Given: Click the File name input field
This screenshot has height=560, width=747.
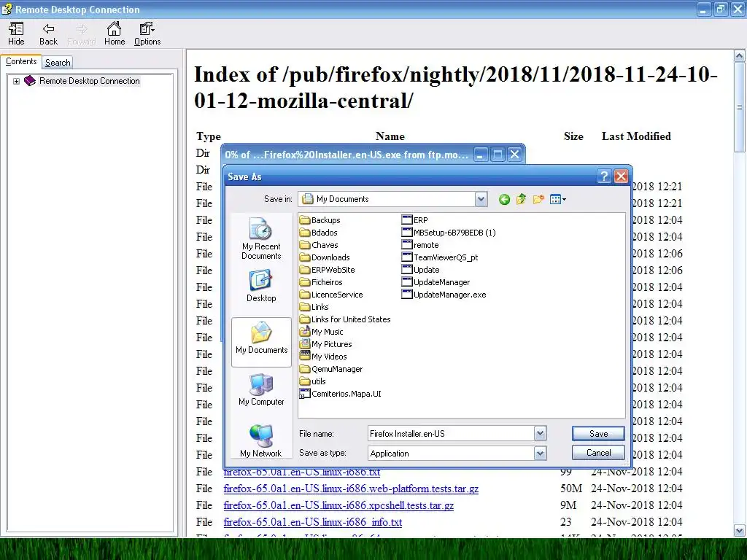Looking at the screenshot, I should pos(451,433).
